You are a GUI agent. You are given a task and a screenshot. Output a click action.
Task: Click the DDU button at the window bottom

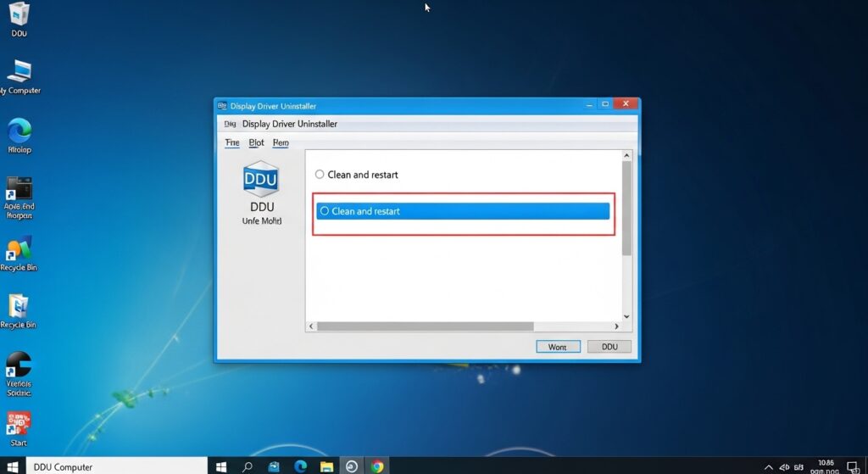609,347
